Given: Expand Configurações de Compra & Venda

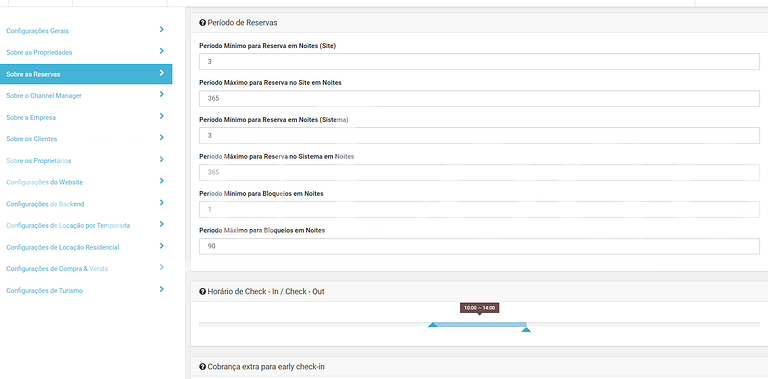Looking at the screenshot, I should (86, 269).
